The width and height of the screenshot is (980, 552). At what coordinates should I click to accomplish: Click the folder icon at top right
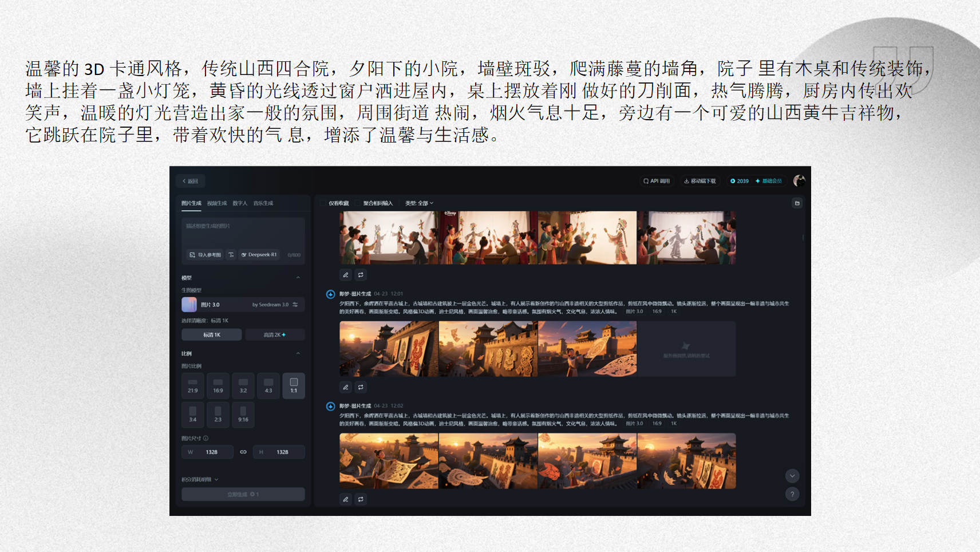(797, 203)
